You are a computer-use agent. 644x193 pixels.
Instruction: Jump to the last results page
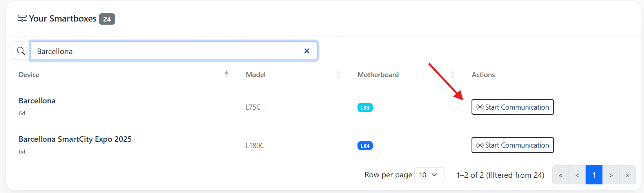(628, 175)
